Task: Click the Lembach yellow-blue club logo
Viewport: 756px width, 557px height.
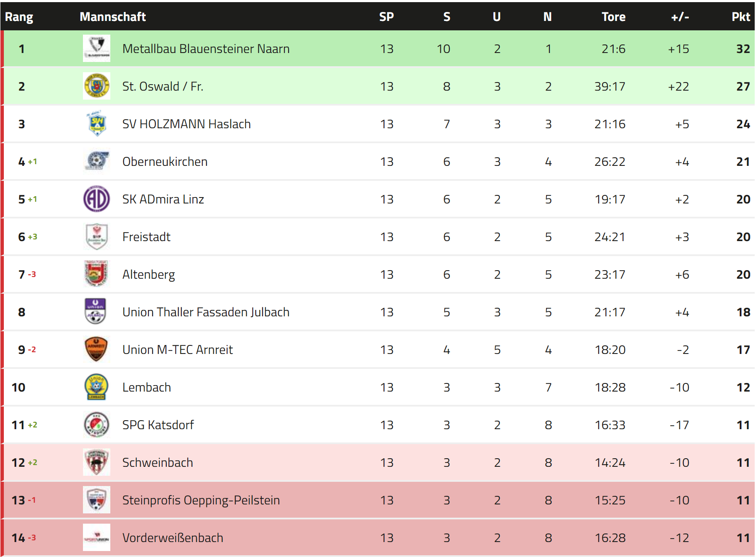Action: pyautogui.click(x=97, y=387)
